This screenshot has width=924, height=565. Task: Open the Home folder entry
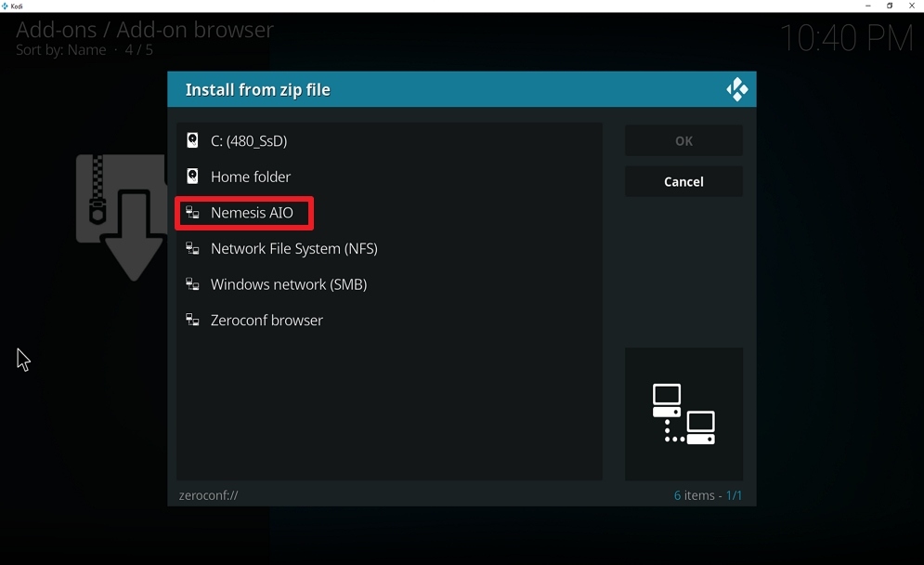tap(389, 177)
